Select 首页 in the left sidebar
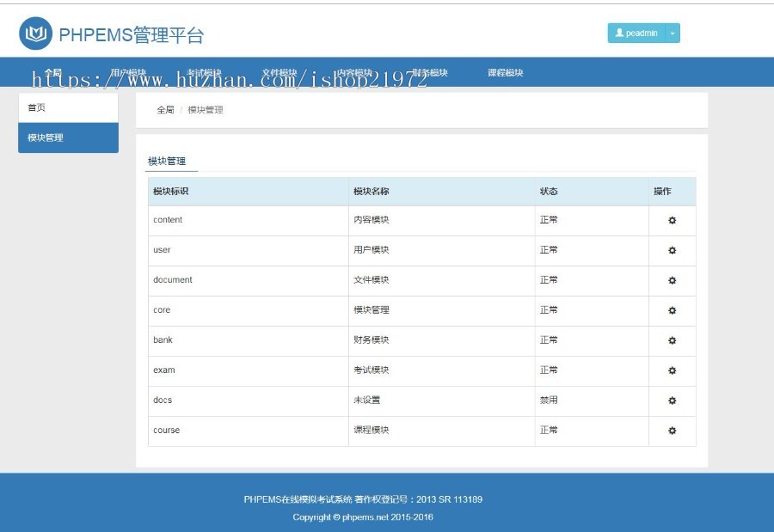The width and height of the screenshot is (774, 532). tap(39, 107)
